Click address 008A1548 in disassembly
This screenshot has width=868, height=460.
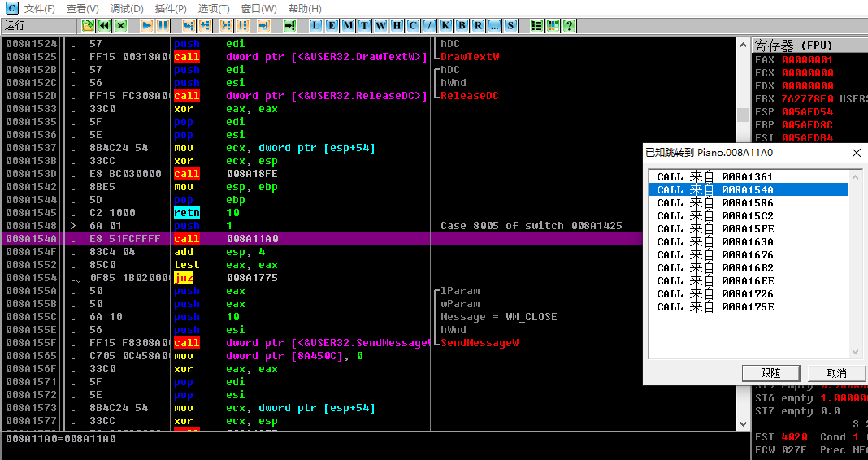[x=32, y=226]
